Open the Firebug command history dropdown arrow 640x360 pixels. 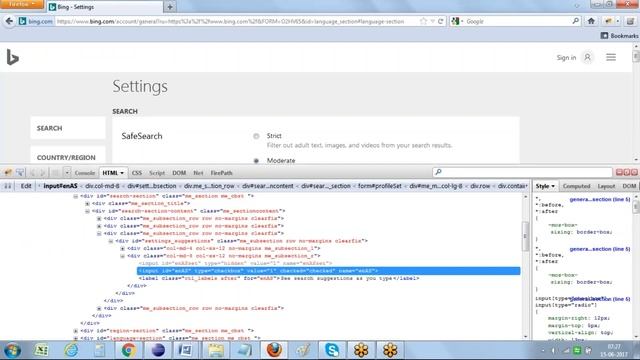67,173
